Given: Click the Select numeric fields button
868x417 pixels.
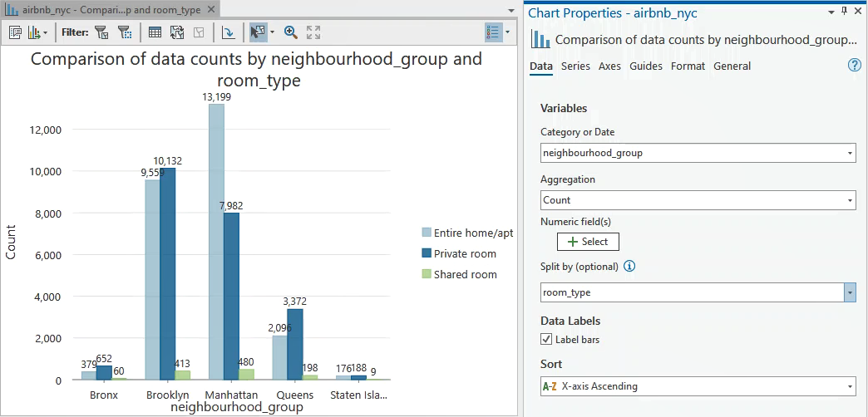Looking at the screenshot, I should [588, 242].
